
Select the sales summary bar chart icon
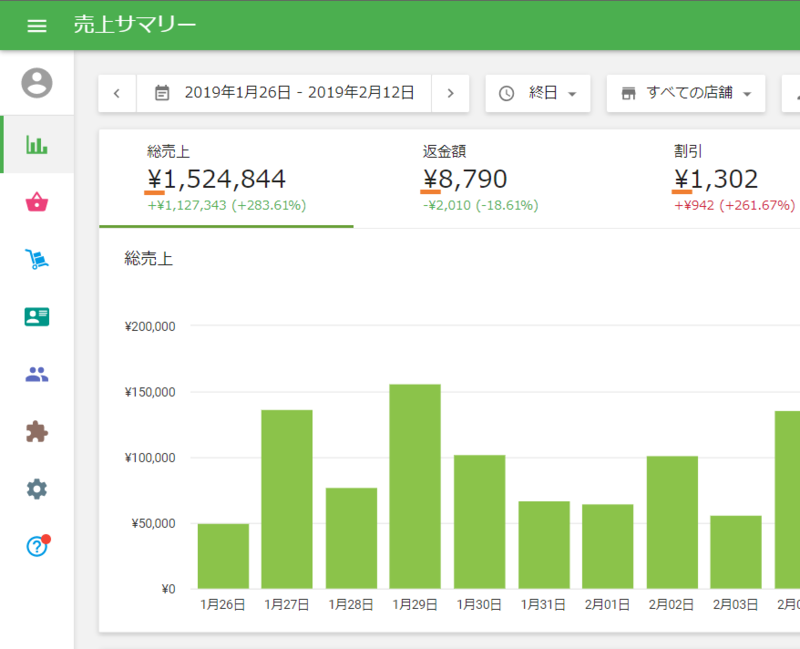coord(37,144)
